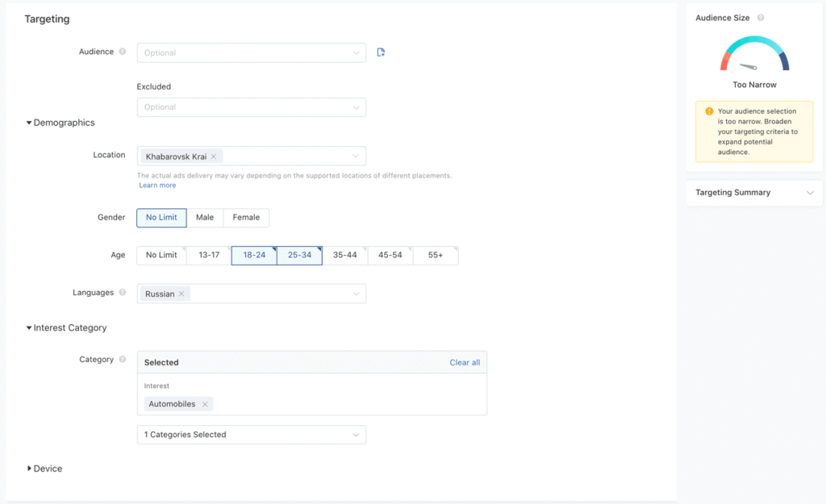Screen dimensions: 826x504
Task: Open the Excluded audience dropdown
Action: click(x=251, y=107)
